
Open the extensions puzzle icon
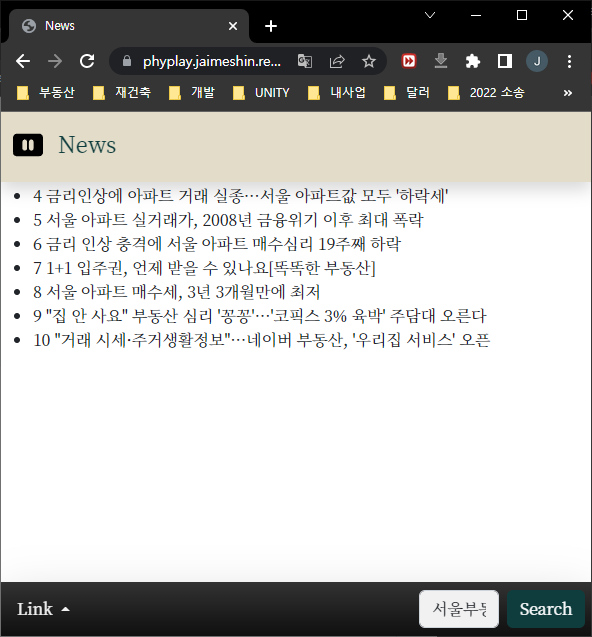coord(473,61)
